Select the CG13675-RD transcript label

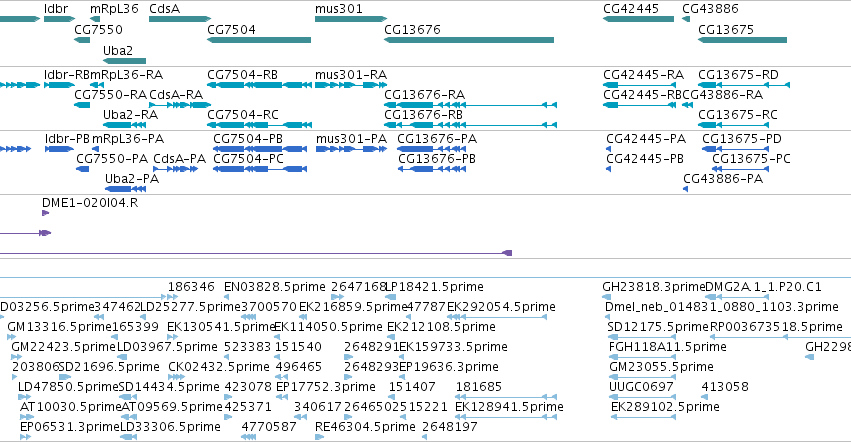pos(738,74)
